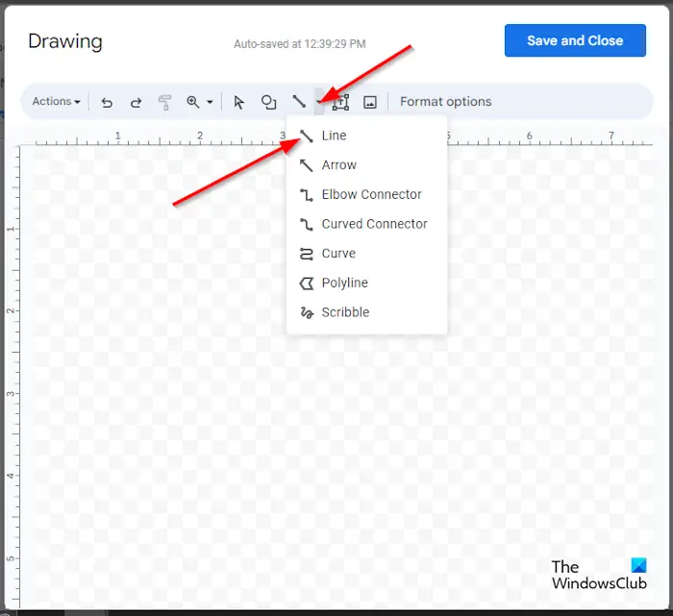Screen dimensions: 673x616
Task: Click Save and Close button
Action: [575, 40]
